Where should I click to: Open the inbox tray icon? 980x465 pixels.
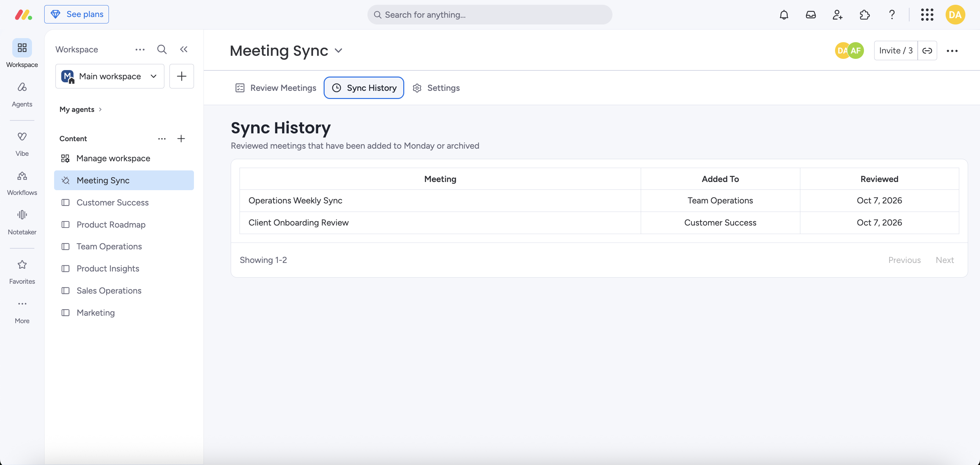click(x=811, y=15)
